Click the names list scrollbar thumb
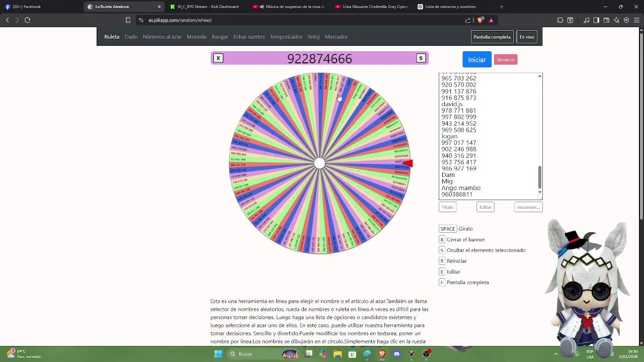 pos(540,176)
